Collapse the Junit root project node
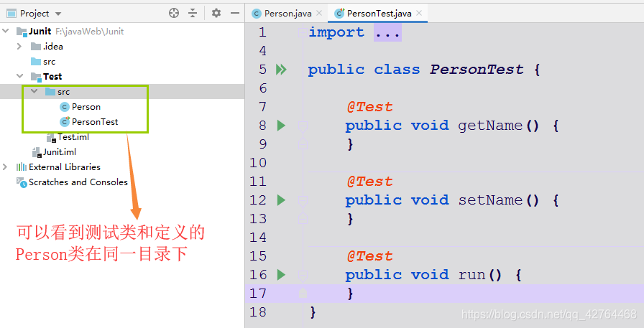The image size is (644, 328). (6, 31)
